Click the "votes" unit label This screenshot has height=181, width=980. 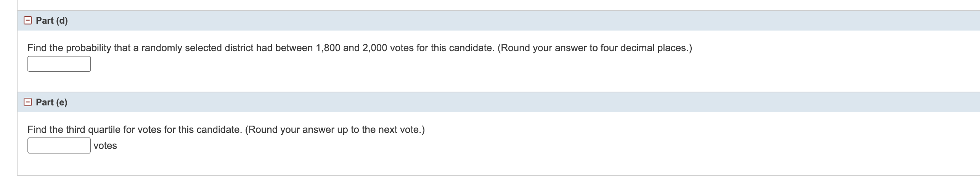105,146
